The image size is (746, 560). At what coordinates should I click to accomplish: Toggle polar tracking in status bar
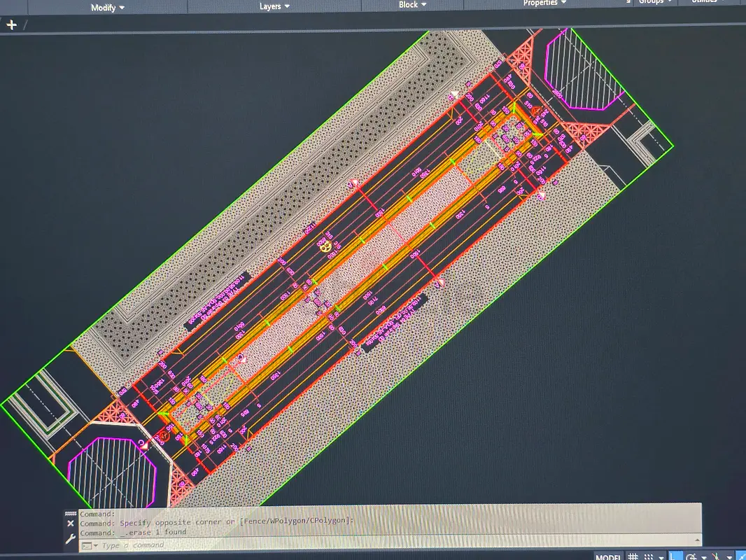click(691, 556)
